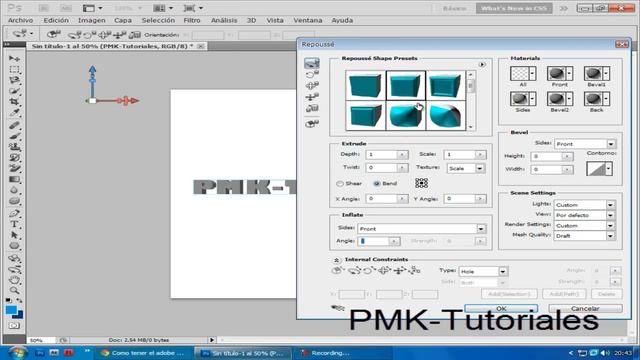640x360 pixels.
Task: Select the Horizontal Type tool
Action: click(x=14, y=224)
